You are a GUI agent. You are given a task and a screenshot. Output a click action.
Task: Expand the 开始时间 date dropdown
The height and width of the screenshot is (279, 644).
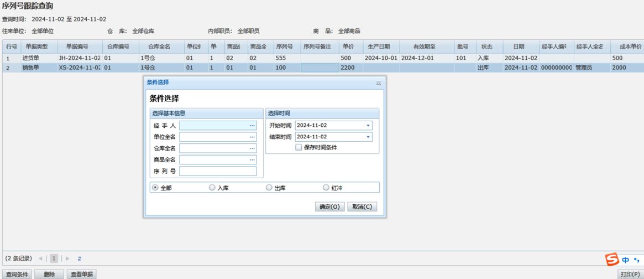368,126
